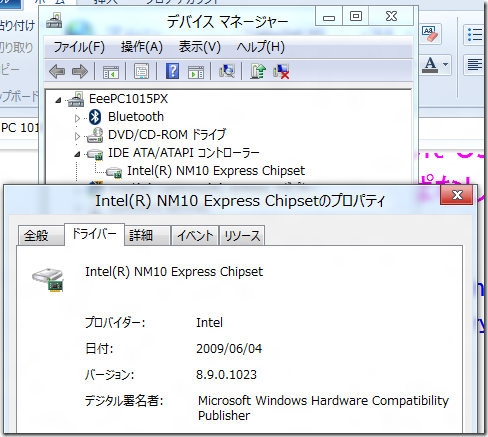Click the font color A icon in Word
This screenshot has height=437, width=488.
click(431, 65)
